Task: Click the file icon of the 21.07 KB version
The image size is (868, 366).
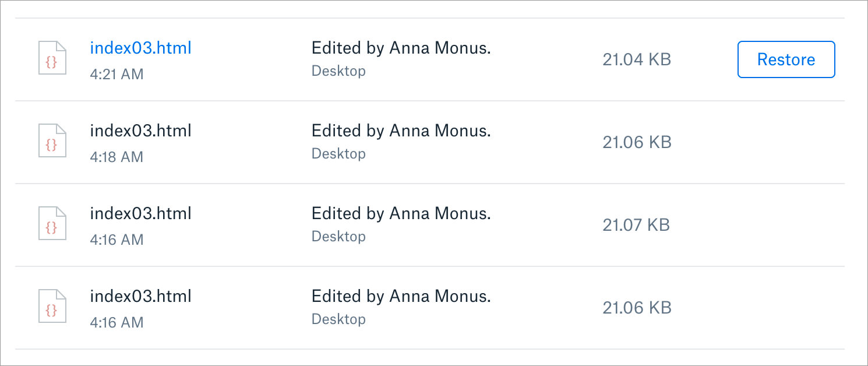Action: 52,223
